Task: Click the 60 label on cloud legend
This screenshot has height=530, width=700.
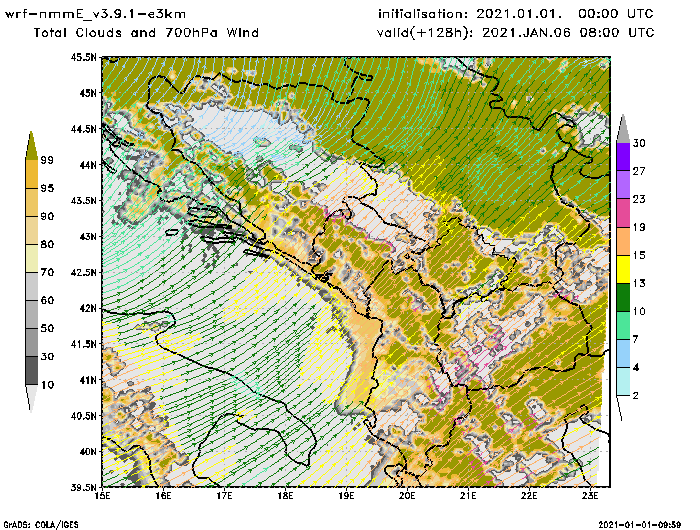Action: point(47,300)
